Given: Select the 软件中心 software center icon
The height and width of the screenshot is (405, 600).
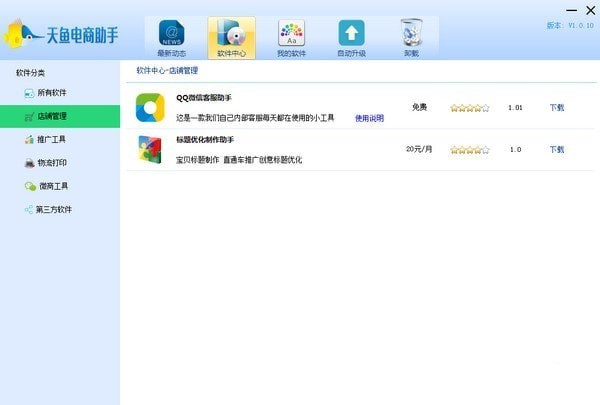Looking at the screenshot, I should coord(231,34).
